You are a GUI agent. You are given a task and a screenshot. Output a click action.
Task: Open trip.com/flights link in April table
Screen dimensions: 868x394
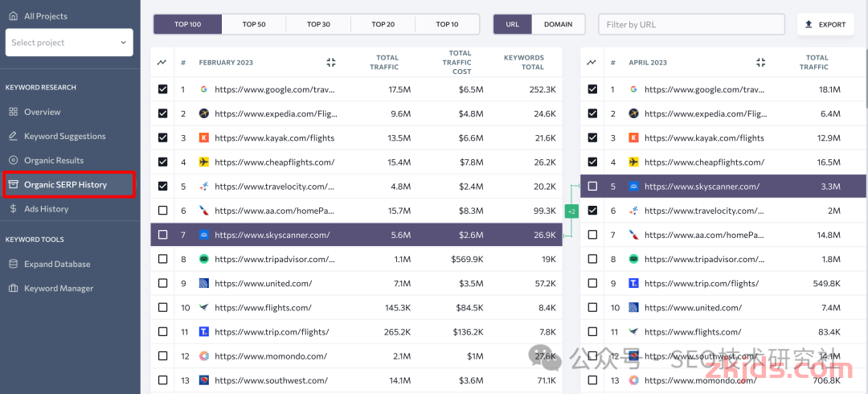point(702,283)
